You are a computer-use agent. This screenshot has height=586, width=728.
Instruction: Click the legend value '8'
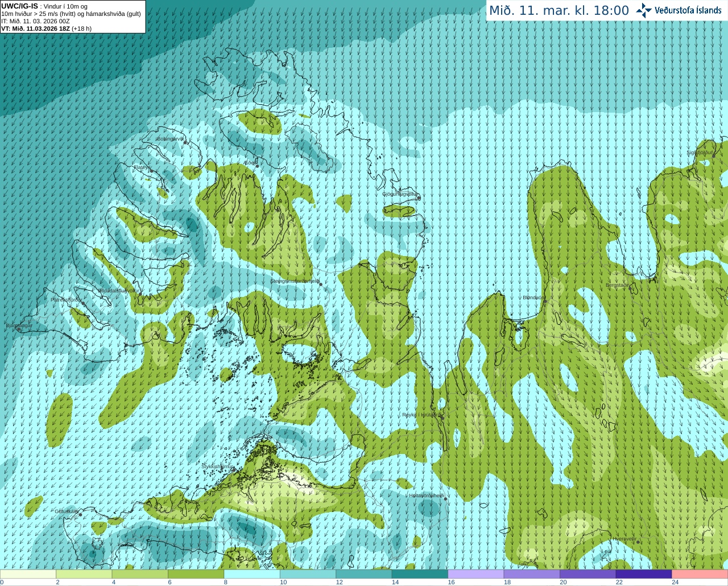point(226,582)
